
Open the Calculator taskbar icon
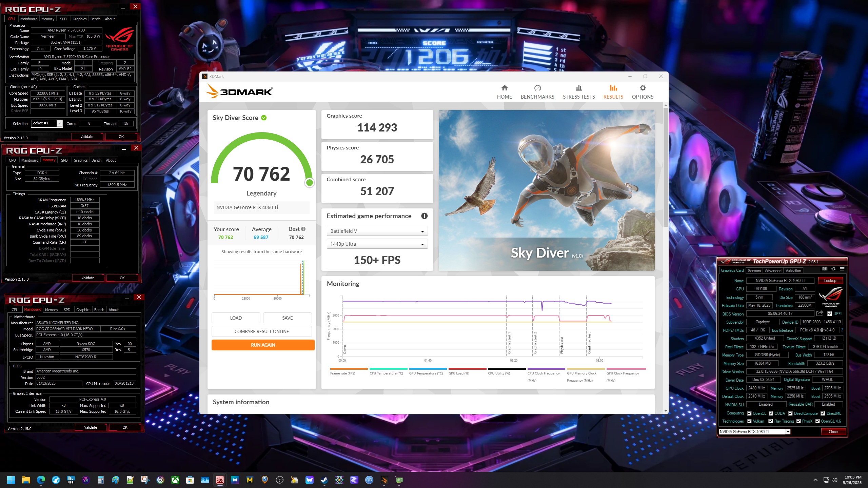pyautogui.click(x=100, y=480)
